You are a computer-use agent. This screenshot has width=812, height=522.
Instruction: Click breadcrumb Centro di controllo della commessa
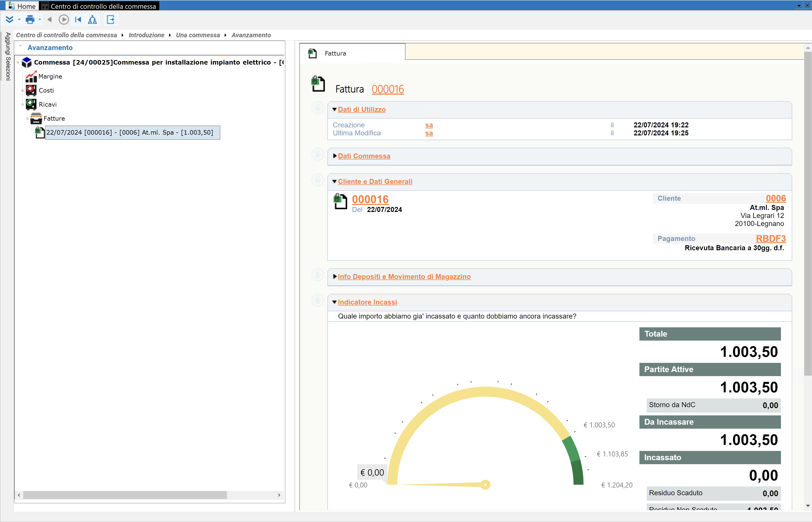(66, 35)
